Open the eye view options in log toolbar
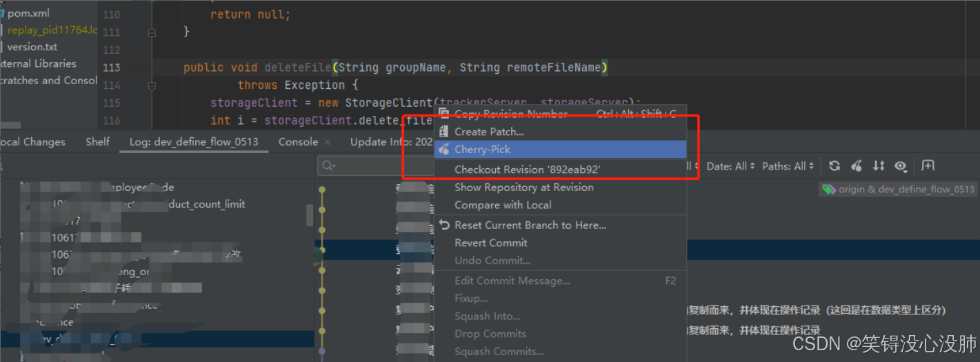This screenshot has width=980, height=362. coord(900,166)
